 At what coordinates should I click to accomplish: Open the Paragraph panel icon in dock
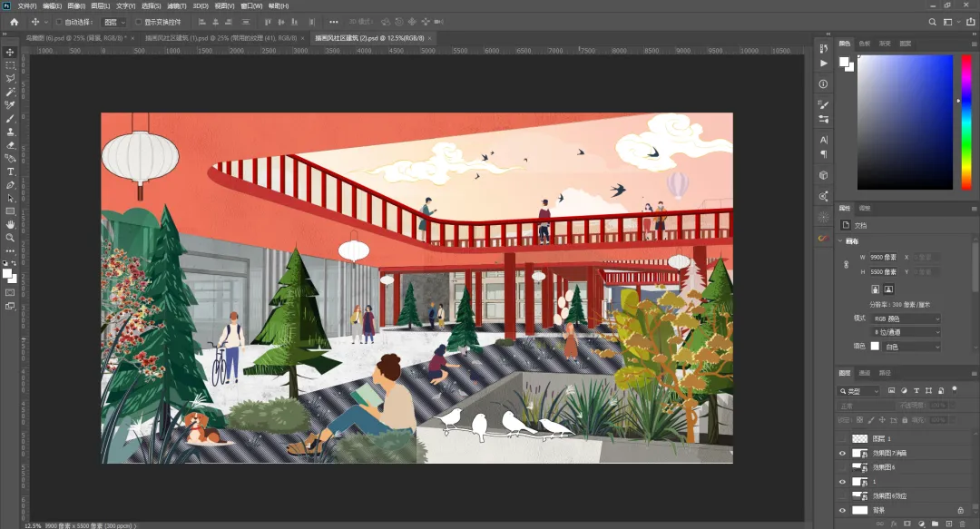823,154
